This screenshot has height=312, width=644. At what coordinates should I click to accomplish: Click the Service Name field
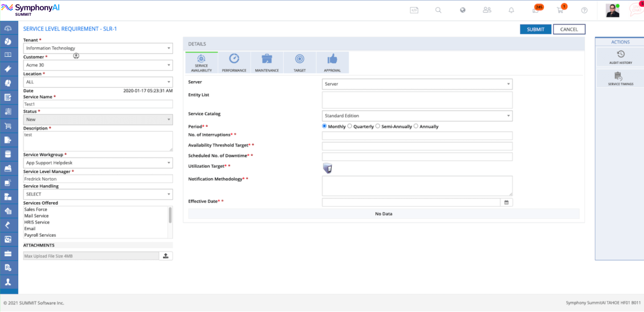[x=98, y=104]
